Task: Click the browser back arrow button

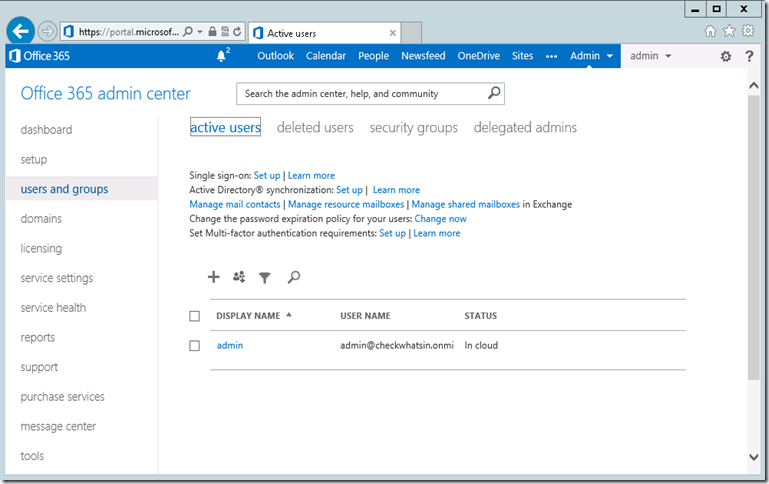Action: [x=21, y=31]
